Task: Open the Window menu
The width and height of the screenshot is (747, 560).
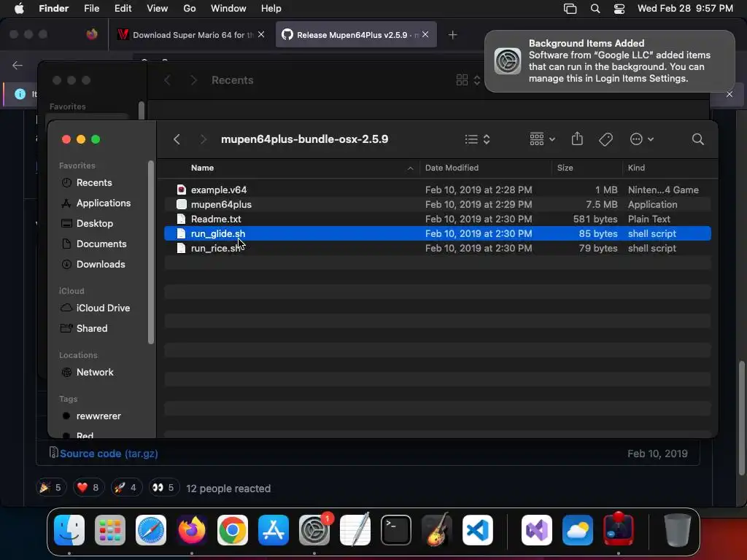Action: pos(228,8)
